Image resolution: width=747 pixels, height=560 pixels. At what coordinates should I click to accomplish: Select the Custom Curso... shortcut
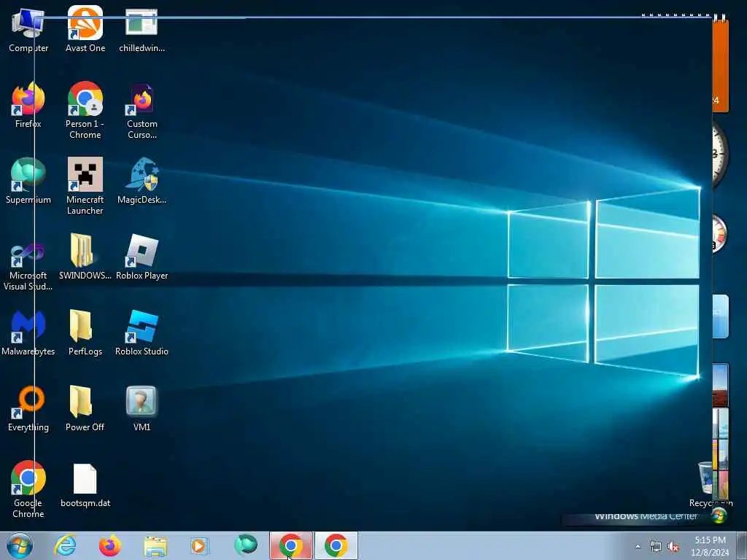click(x=142, y=111)
